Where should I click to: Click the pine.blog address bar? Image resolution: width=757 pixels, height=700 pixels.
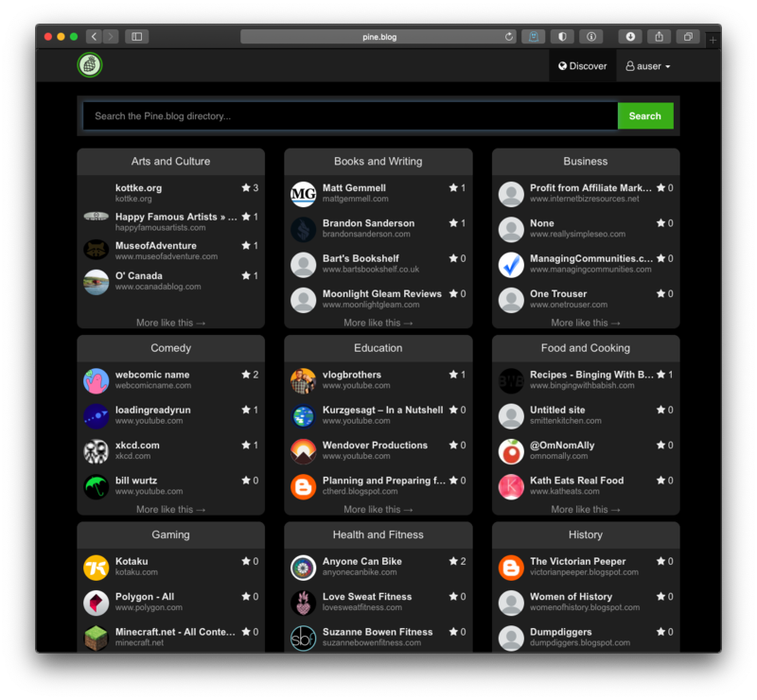379,37
